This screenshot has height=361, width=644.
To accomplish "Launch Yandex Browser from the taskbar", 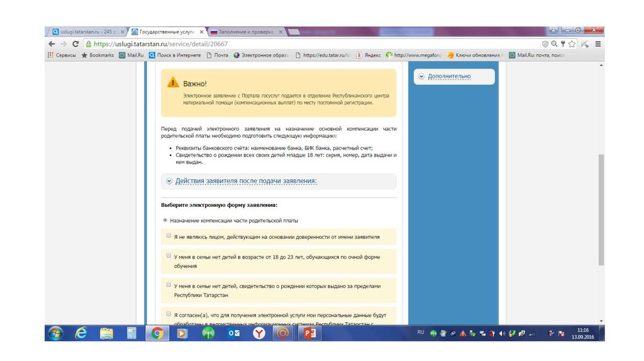I will pyautogui.click(x=258, y=333).
